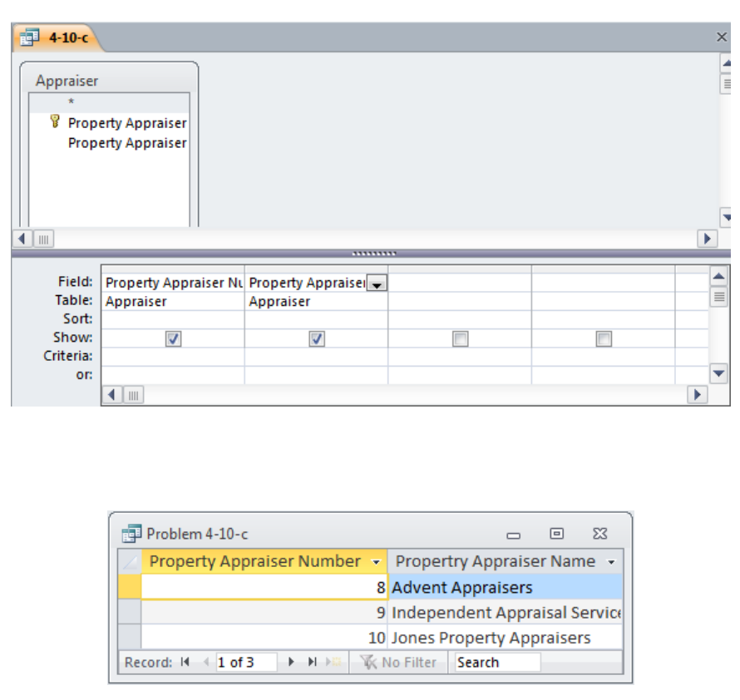Image resolution: width=740 pixels, height=700 pixels.
Task: Click right arrow of design grid horizontal scrollbar
Action: coord(697,395)
